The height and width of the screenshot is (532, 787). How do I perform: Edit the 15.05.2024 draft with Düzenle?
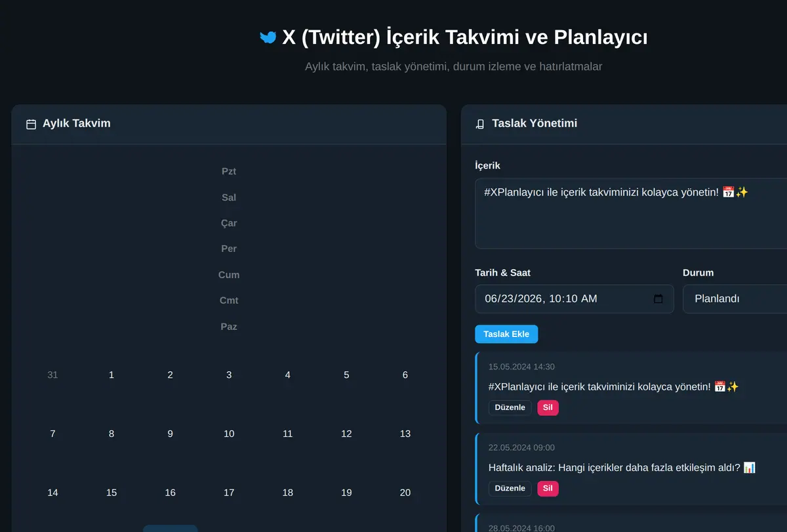[510, 407]
